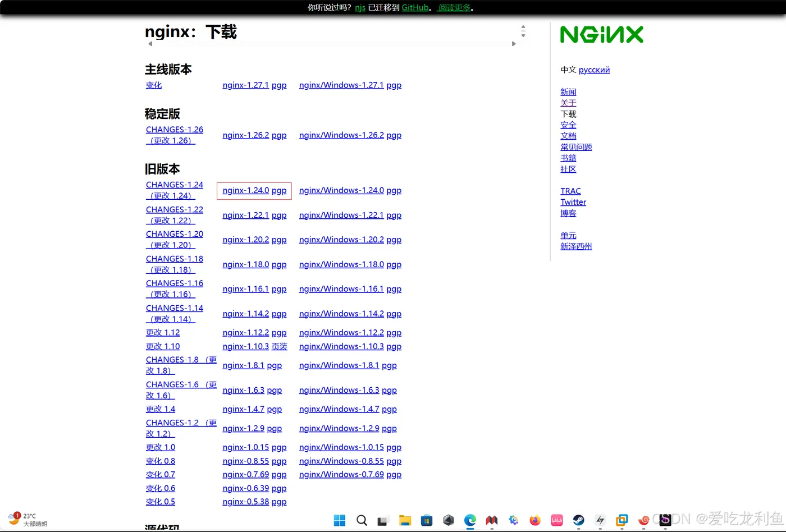This screenshot has width=786, height=532.
Task: Download nginx-0.6.39 source
Action: (x=246, y=488)
